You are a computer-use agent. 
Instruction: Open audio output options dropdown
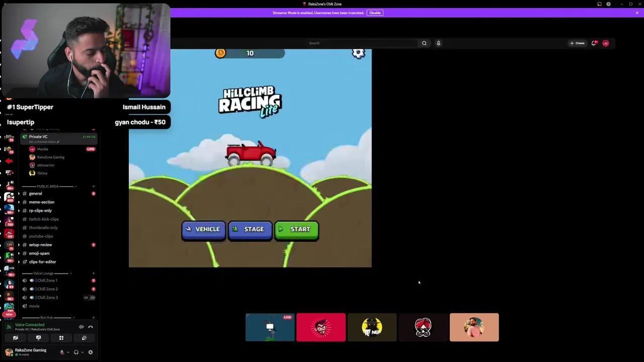[x=82, y=352]
